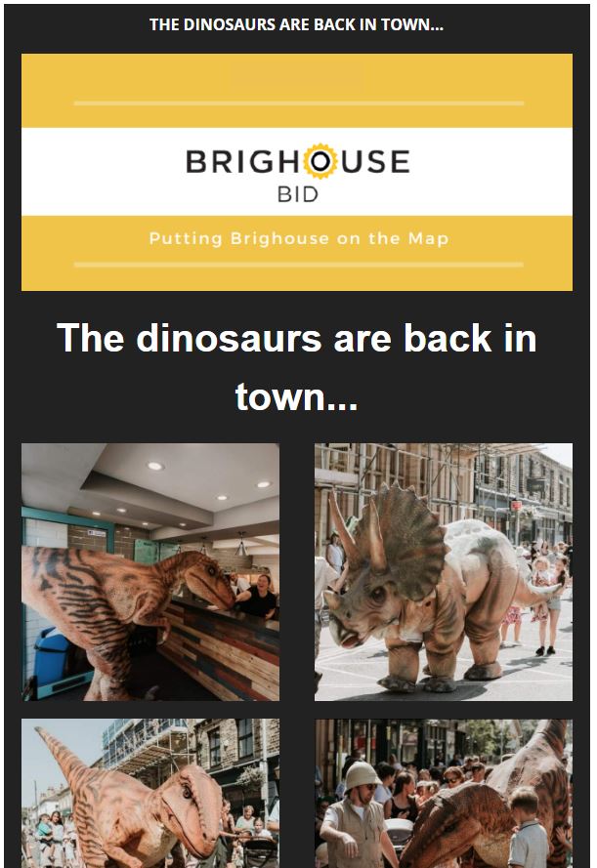Click the pale line above the logo band
This screenshot has height=868, width=597.
(x=299, y=103)
